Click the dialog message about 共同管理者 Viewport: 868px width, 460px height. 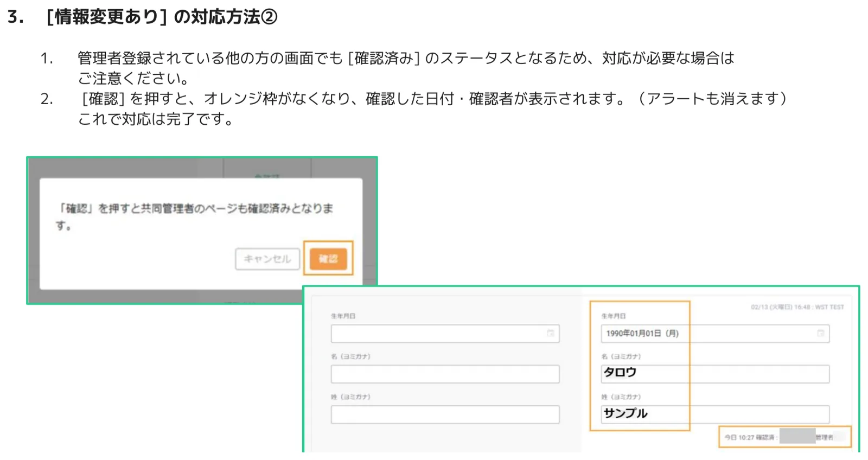pos(194,216)
